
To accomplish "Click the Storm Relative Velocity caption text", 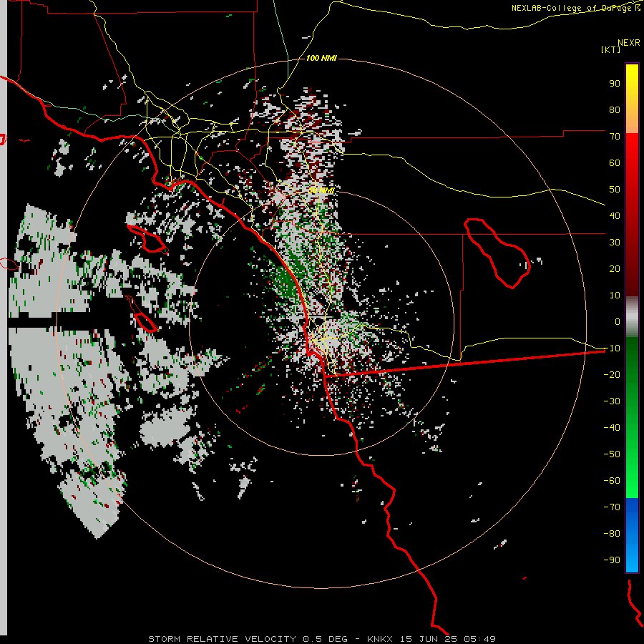I will [322, 639].
